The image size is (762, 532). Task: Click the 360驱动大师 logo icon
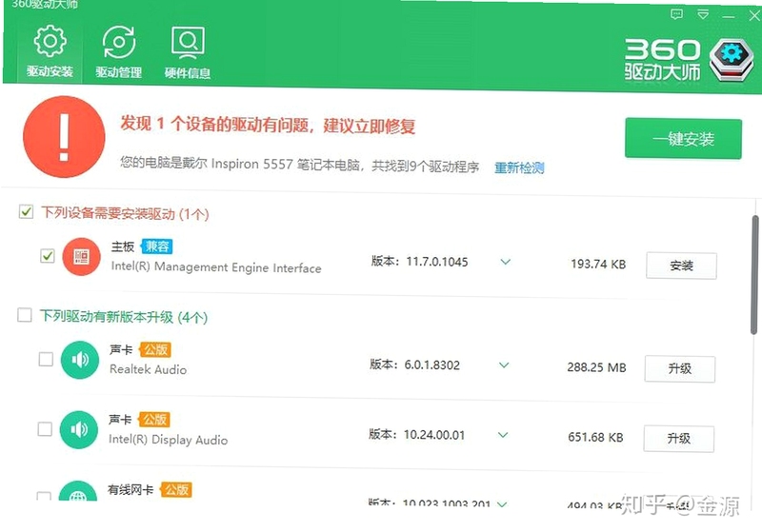click(732, 60)
